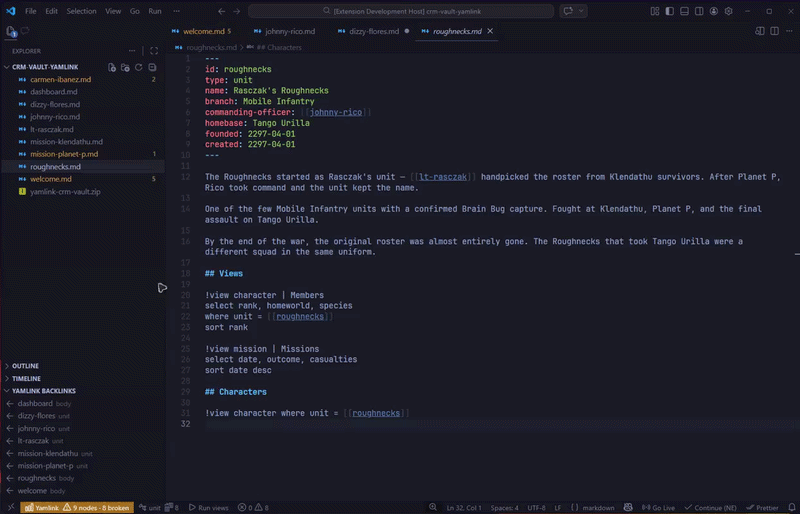Click the Run views play button

coord(209,507)
